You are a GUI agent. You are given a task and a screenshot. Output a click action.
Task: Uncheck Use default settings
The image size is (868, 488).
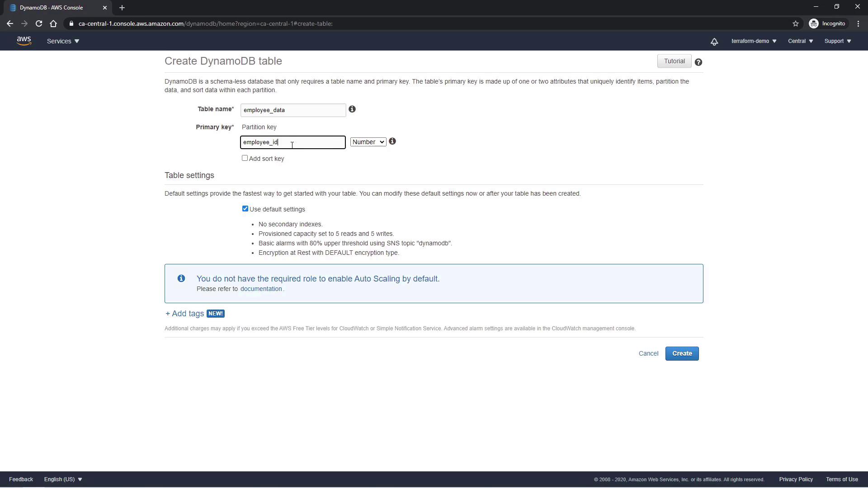click(245, 209)
